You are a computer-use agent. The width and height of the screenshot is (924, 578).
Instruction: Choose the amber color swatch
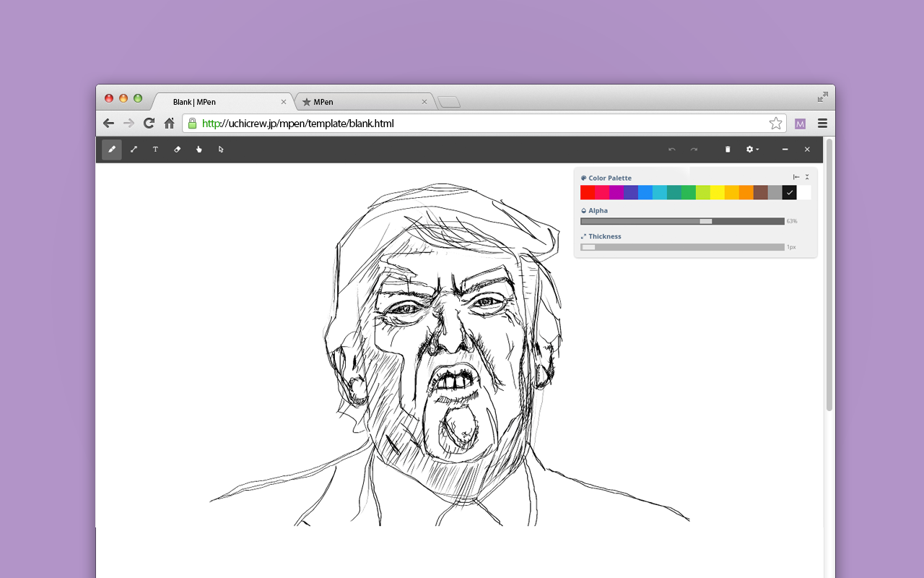tap(732, 192)
